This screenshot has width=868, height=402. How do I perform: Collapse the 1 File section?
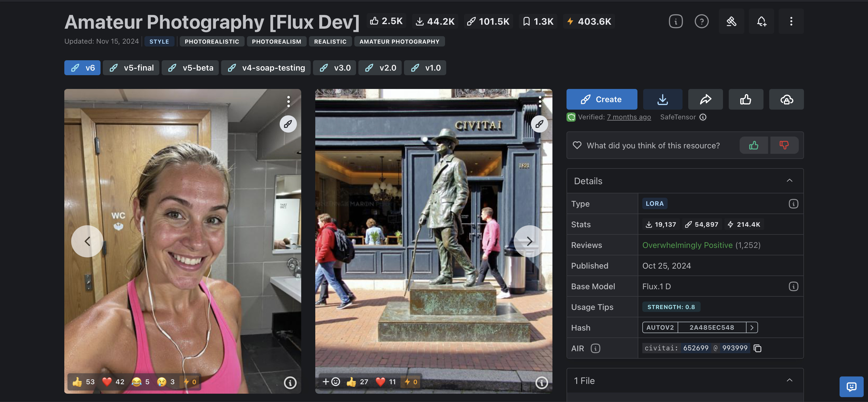(x=790, y=380)
